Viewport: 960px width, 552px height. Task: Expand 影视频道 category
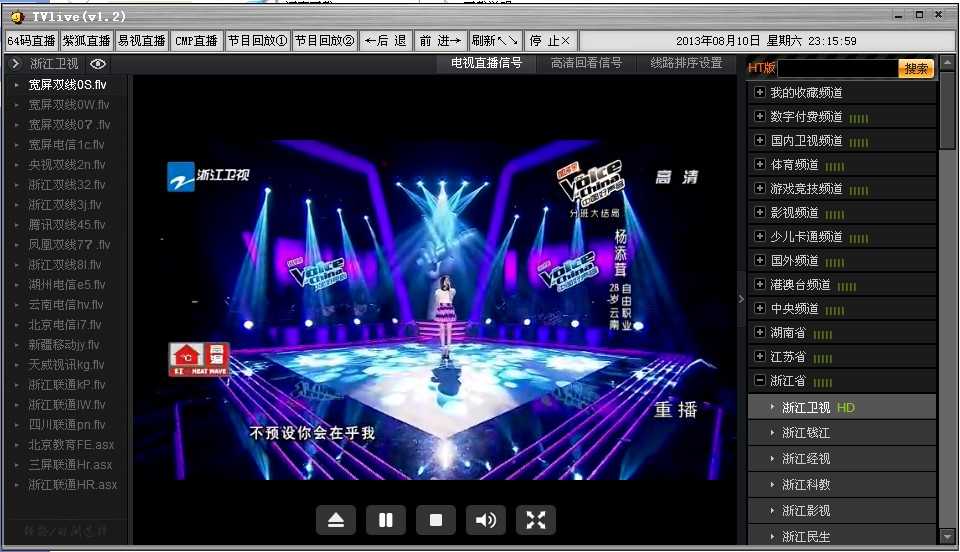(x=842, y=212)
